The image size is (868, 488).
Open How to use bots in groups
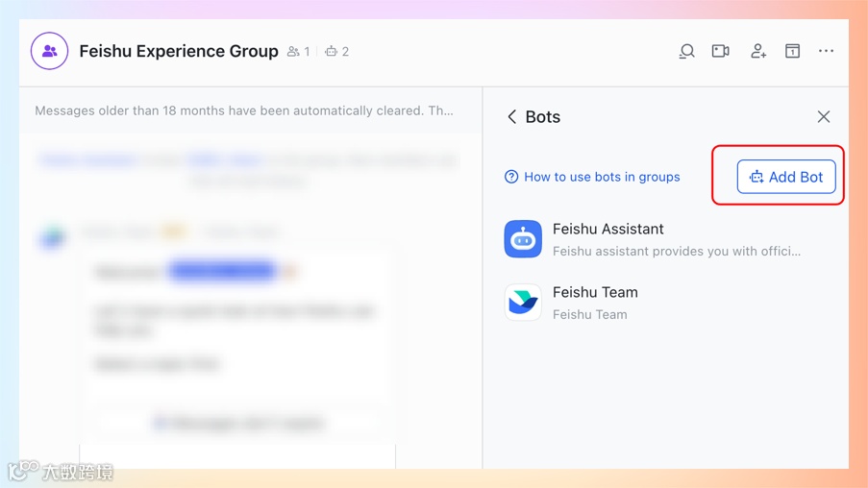pos(602,177)
